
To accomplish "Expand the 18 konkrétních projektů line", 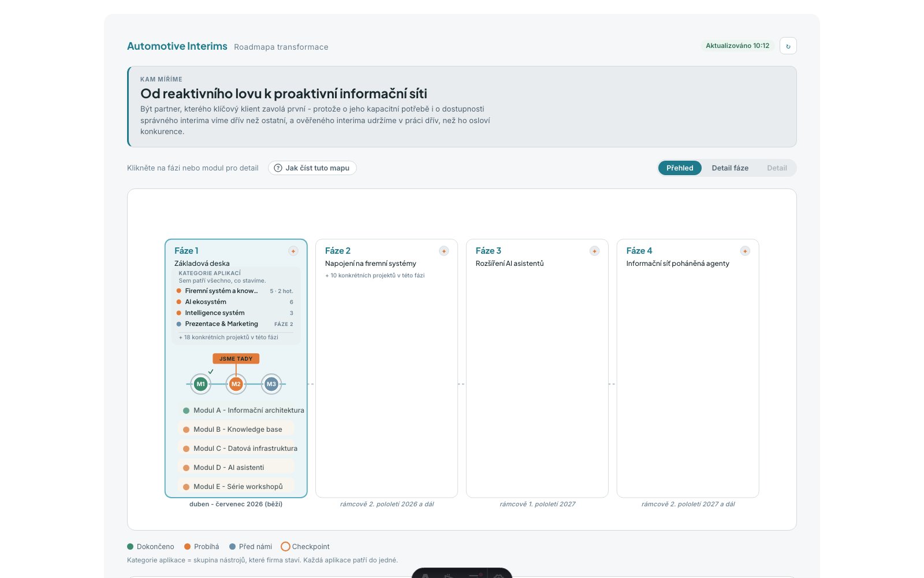I will tap(229, 337).
